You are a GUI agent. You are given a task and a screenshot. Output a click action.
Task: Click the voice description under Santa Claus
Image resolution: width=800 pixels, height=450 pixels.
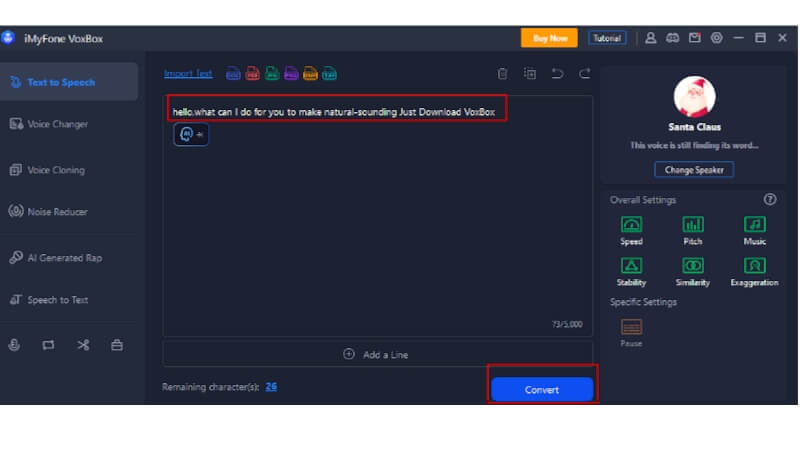click(694, 145)
